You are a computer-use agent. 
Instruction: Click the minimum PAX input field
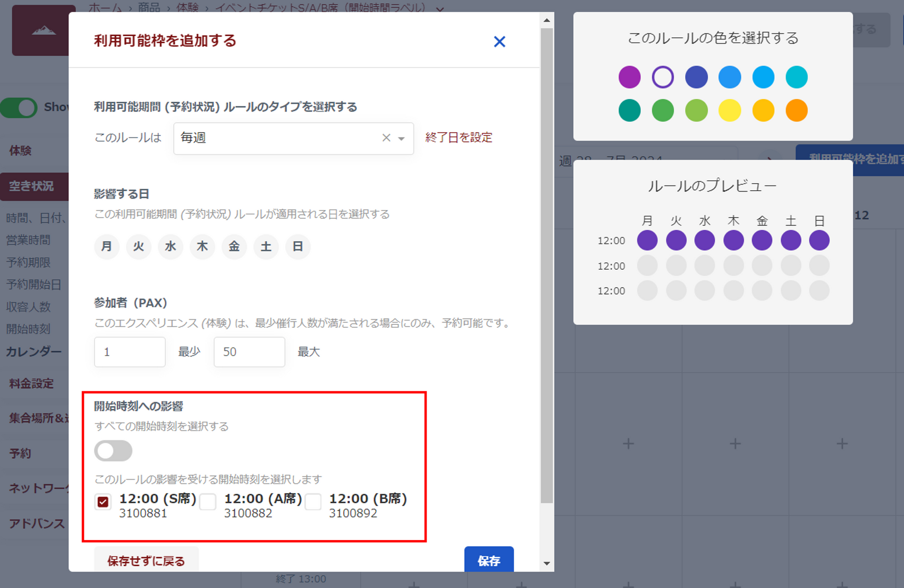click(x=129, y=352)
